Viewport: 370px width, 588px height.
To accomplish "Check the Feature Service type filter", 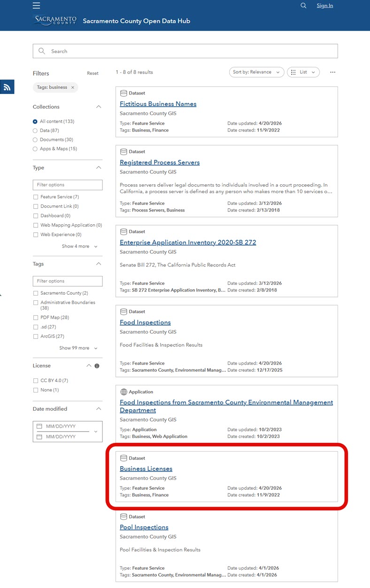I will coord(36,197).
